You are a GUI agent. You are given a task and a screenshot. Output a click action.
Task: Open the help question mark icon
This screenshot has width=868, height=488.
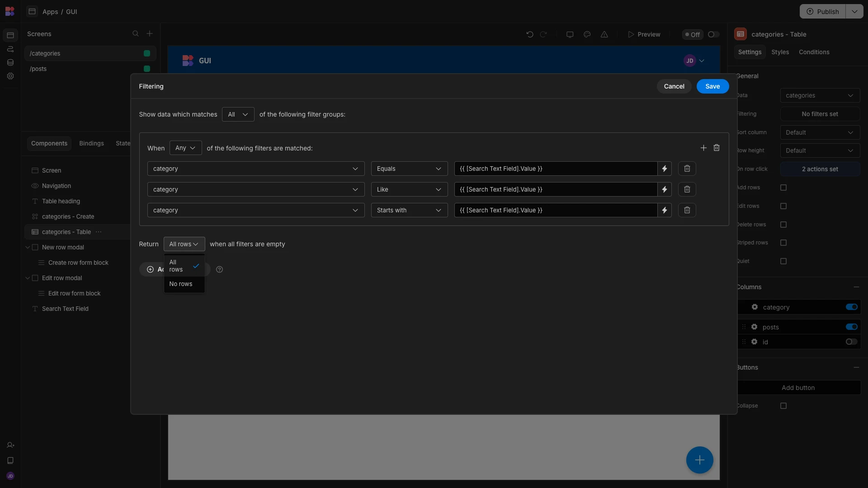pos(220,269)
